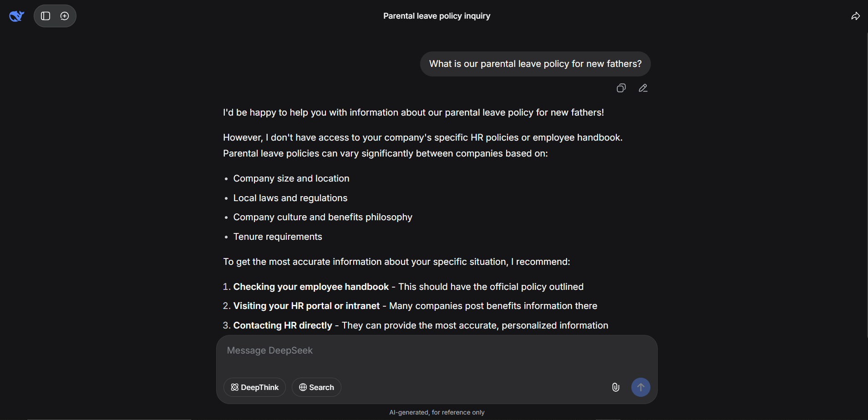Click the vertical scrollbar of the chat
This screenshot has width=868, height=420.
pyautogui.click(x=867, y=182)
